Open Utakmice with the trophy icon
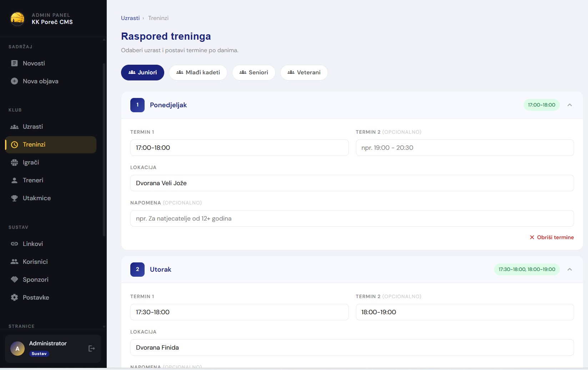This screenshot has width=588, height=370. point(14,198)
